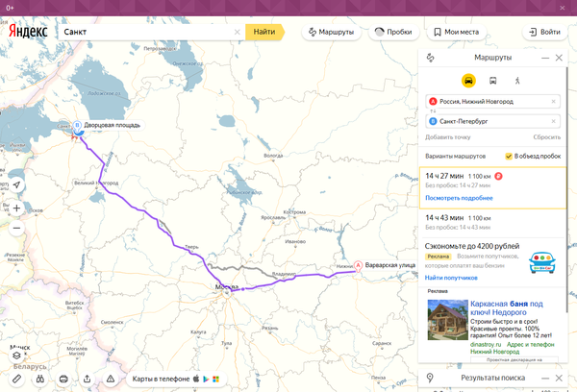
Task: Toggle the 'В объезд пробок' checkbox
Action: [x=509, y=156]
